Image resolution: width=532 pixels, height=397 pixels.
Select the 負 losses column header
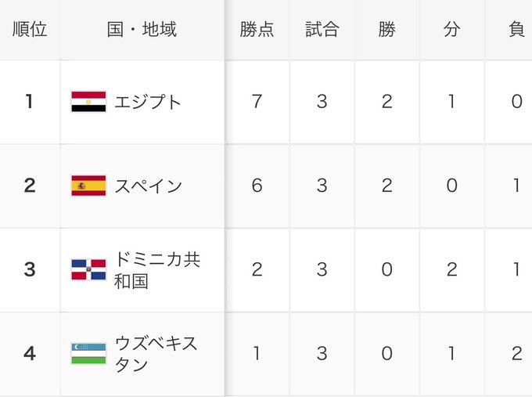[509, 30]
